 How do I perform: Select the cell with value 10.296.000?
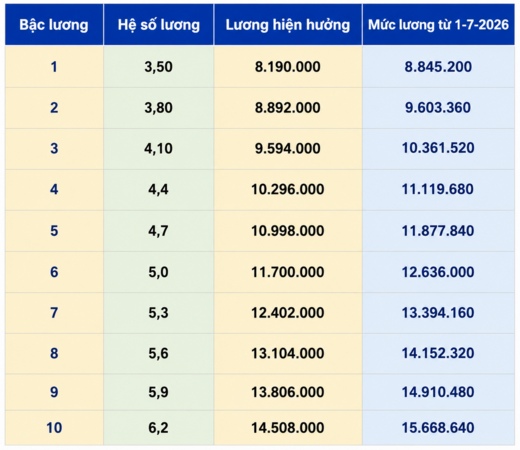pos(288,190)
